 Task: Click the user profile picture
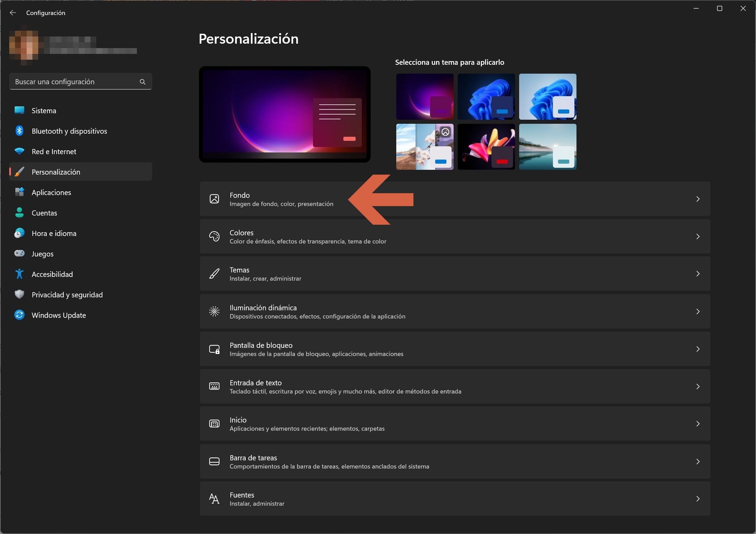24,45
